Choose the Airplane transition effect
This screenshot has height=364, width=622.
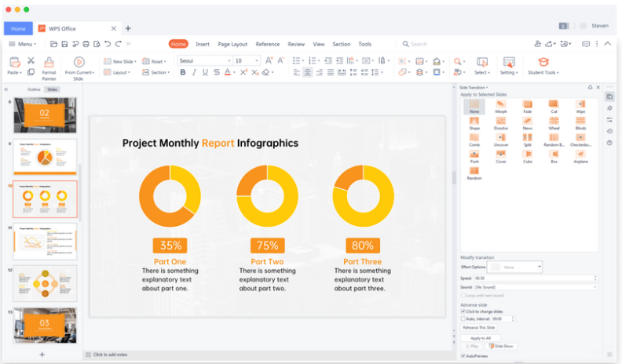pos(580,155)
